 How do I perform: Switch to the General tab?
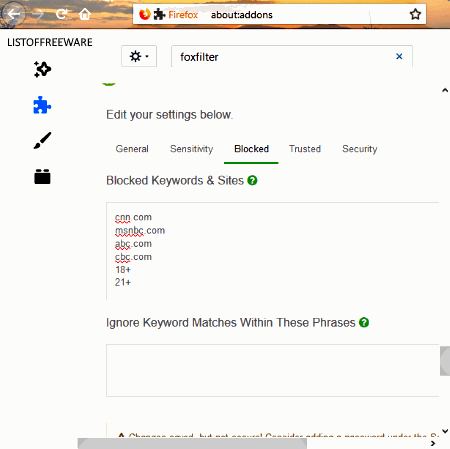tap(132, 149)
